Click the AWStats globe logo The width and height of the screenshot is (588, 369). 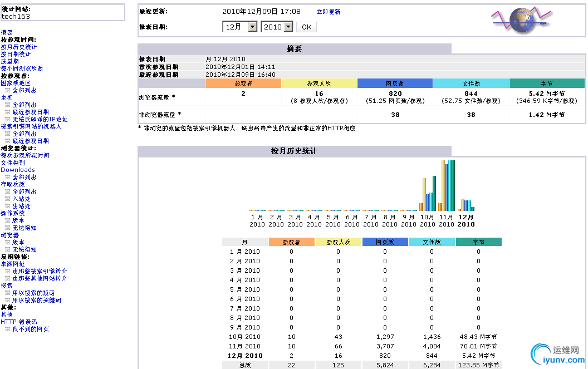[522, 20]
